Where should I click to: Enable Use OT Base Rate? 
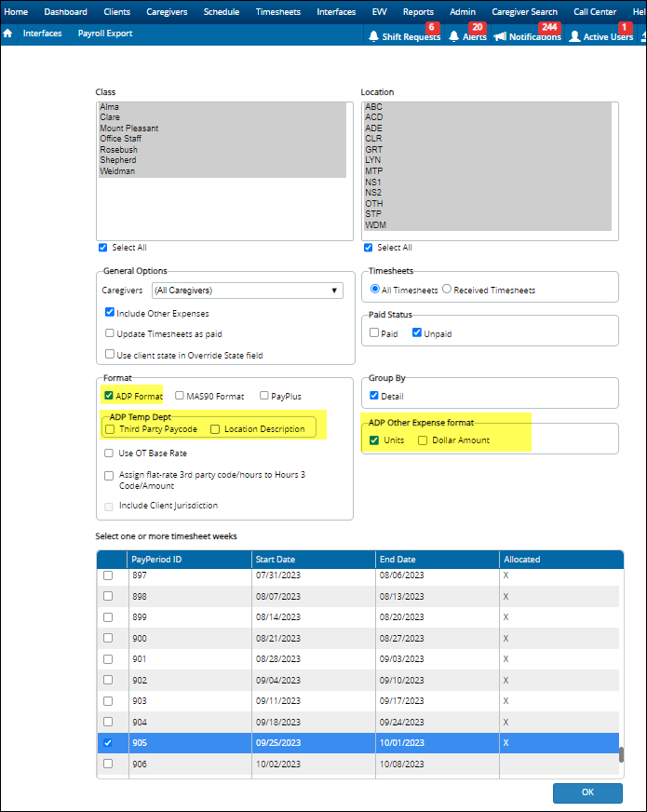[x=109, y=453]
